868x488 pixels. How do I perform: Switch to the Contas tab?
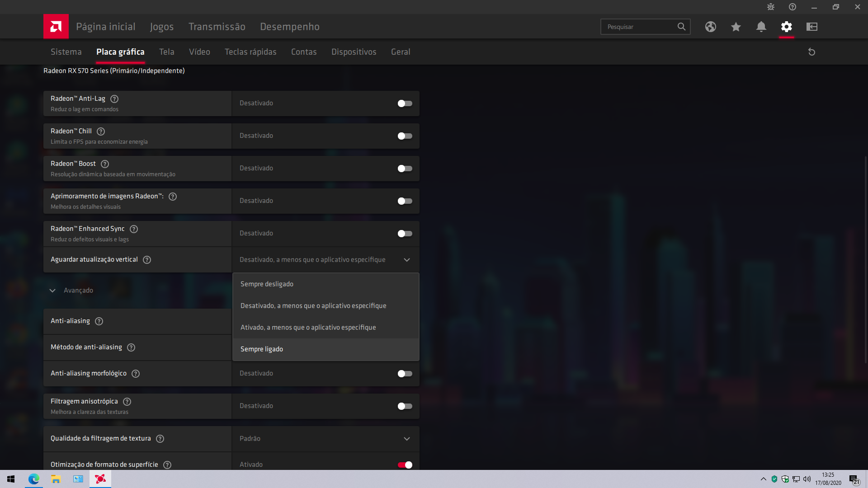[304, 52]
